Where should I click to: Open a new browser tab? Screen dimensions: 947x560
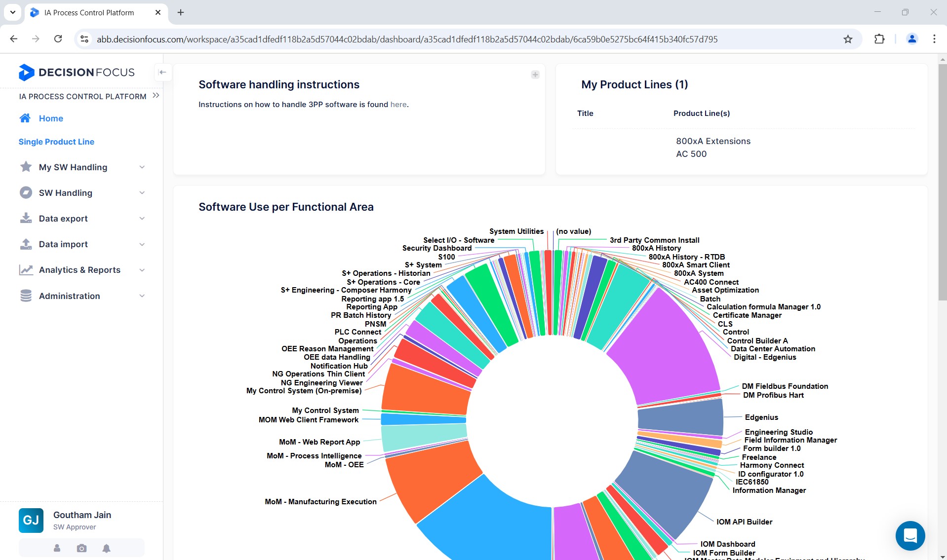181,12
